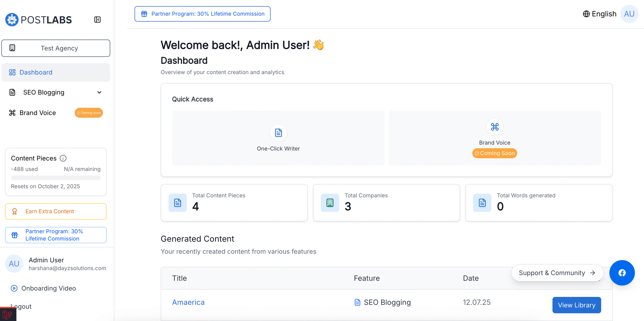Collapse the sidebar panel icon
This screenshot has width=644, height=321.
pyautogui.click(x=97, y=20)
